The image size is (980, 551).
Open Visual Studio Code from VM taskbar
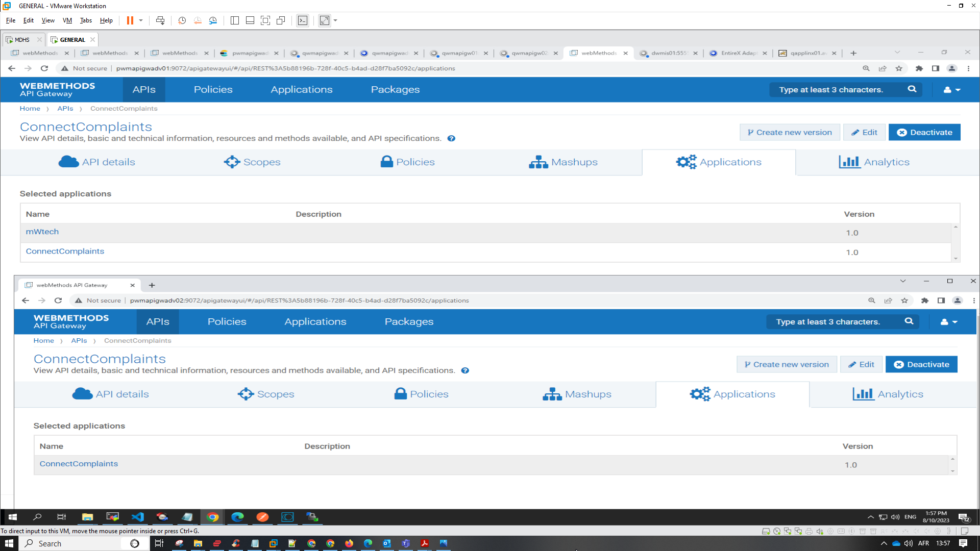[x=137, y=517]
